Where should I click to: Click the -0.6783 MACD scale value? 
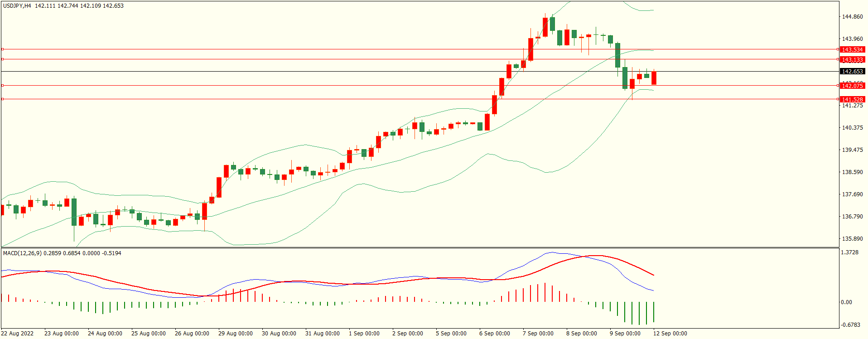(850, 325)
